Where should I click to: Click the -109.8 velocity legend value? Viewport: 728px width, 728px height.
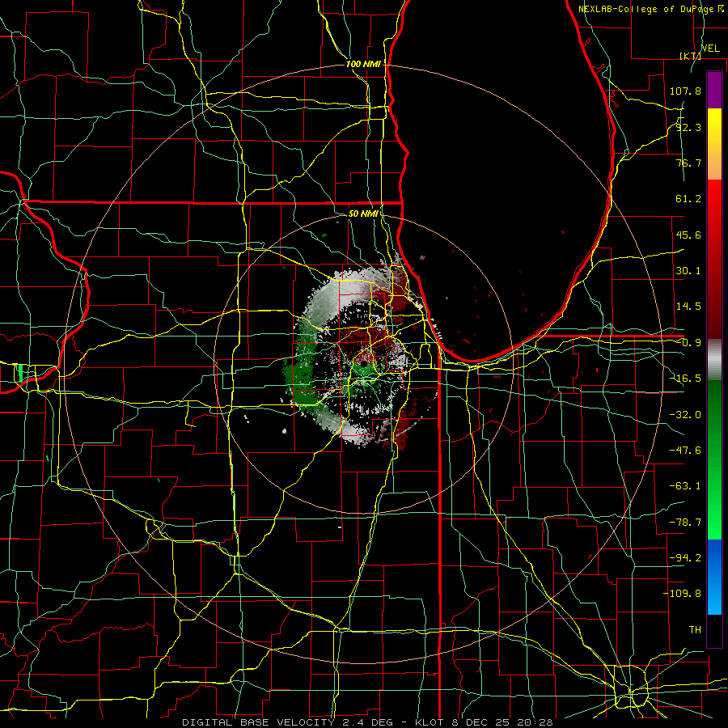point(682,594)
